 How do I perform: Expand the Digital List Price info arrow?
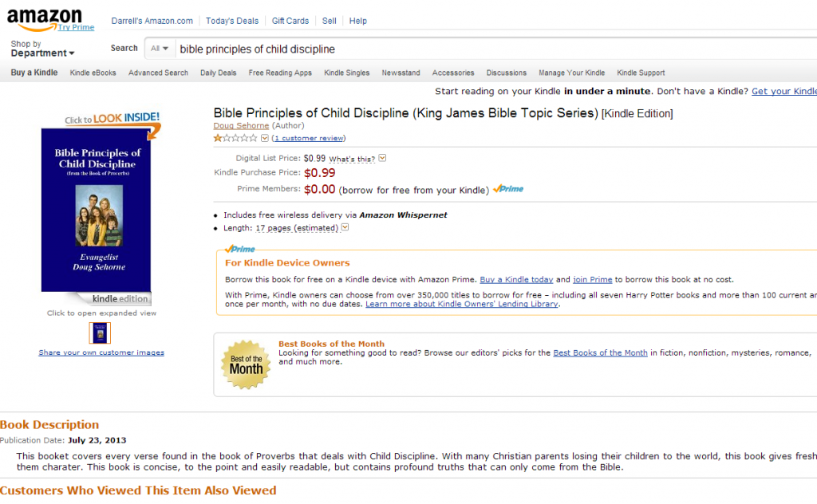pyautogui.click(x=382, y=158)
